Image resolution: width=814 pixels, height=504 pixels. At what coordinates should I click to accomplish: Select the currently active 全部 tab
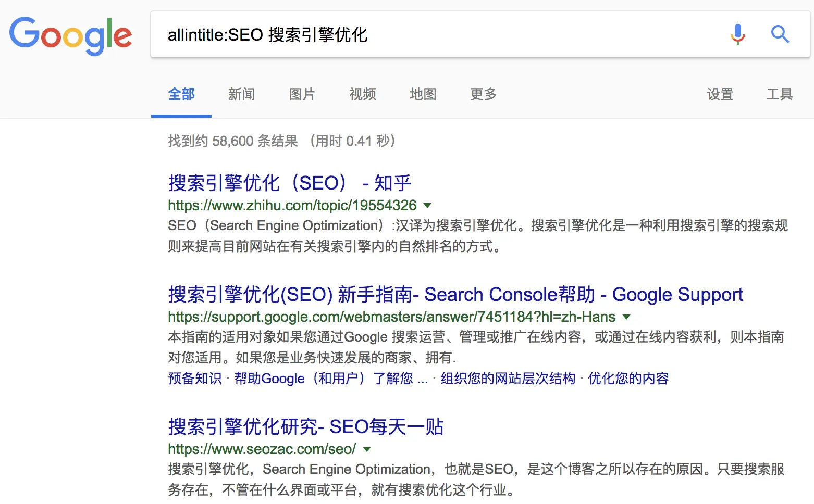tap(181, 94)
